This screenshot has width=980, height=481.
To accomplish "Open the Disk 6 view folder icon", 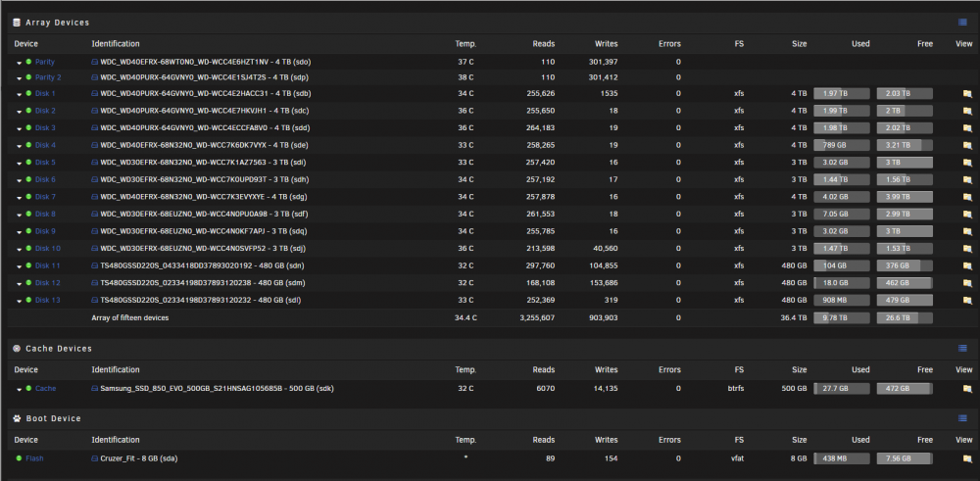I will point(967,180).
